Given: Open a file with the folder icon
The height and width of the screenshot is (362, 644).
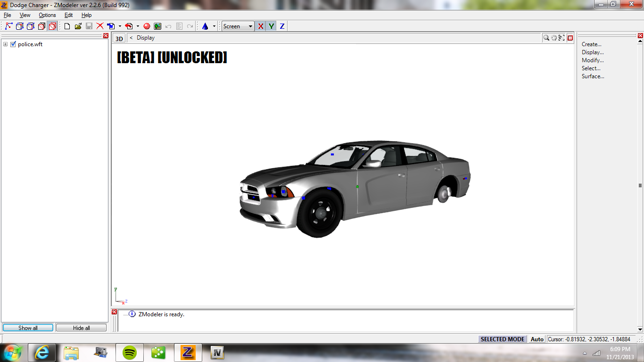Looking at the screenshot, I should [x=78, y=26].
